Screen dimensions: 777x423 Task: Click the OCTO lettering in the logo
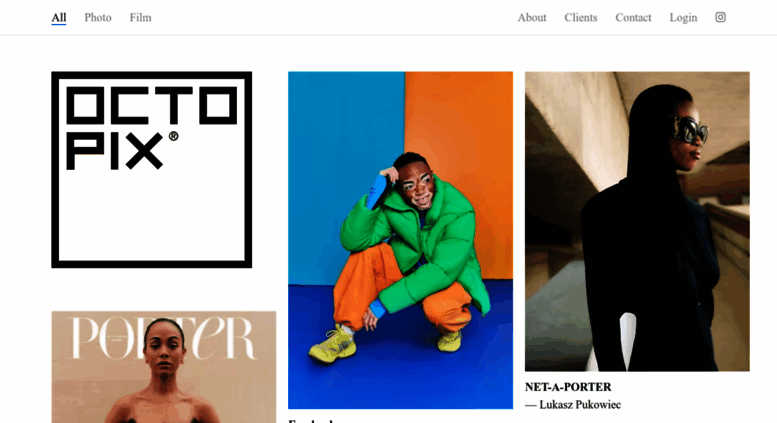152,106
